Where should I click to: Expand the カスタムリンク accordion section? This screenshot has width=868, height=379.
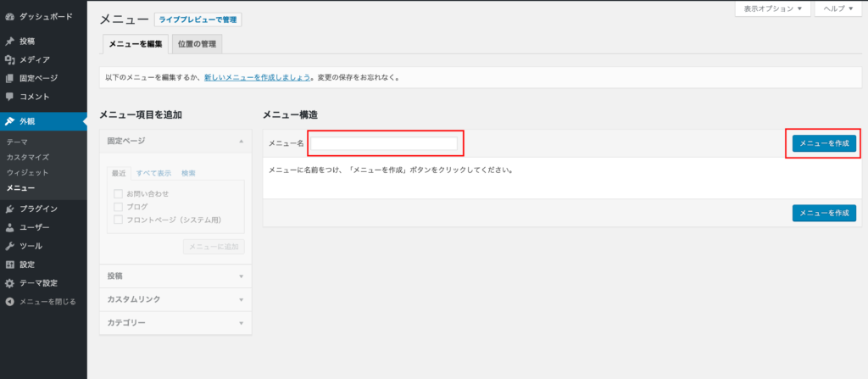tap(175, 299)
